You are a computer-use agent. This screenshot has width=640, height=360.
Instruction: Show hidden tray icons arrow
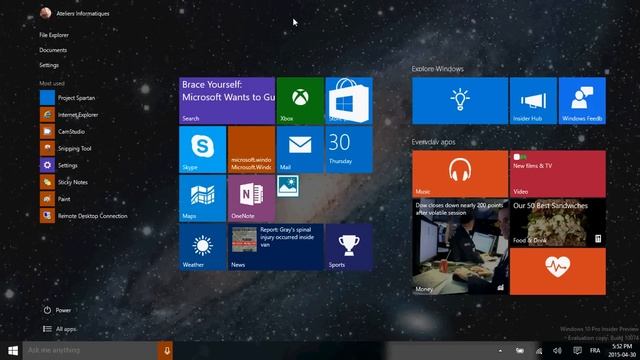point(500,351)
